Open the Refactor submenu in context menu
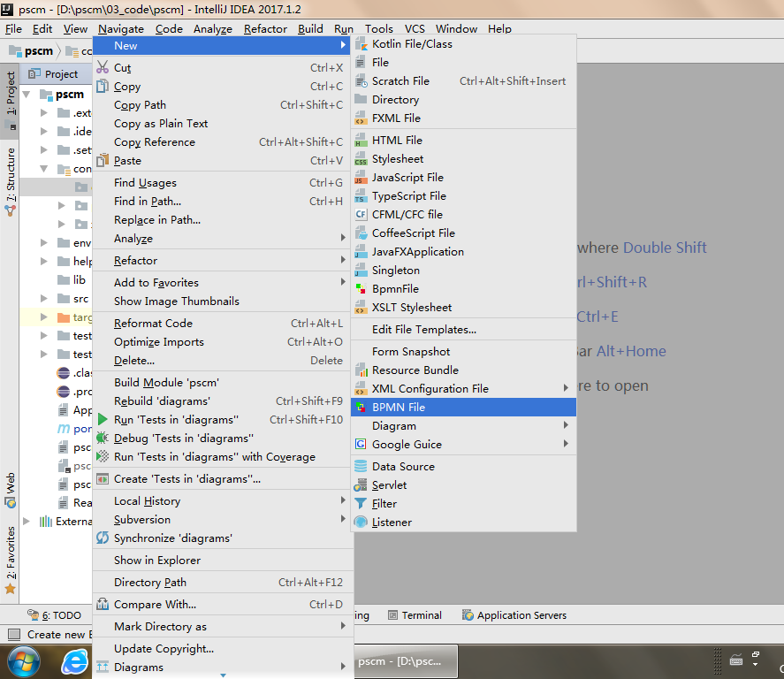The width and height of the screenshot is (784, 679). 223,261
